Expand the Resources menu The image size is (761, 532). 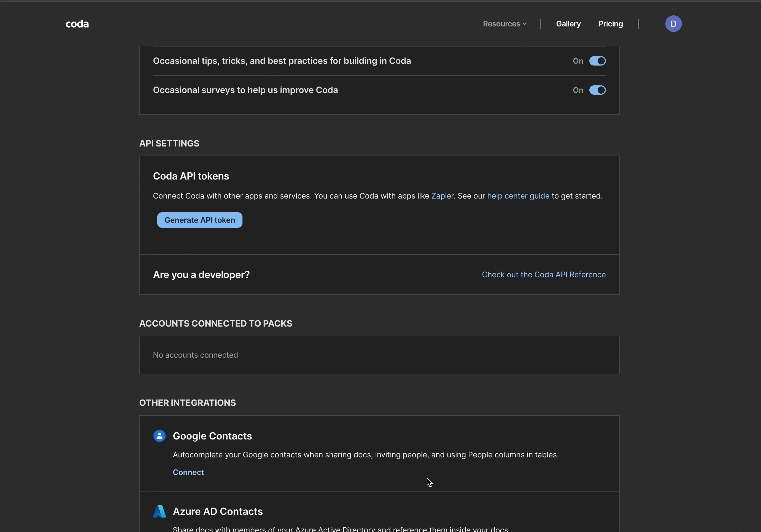[501, 24]
